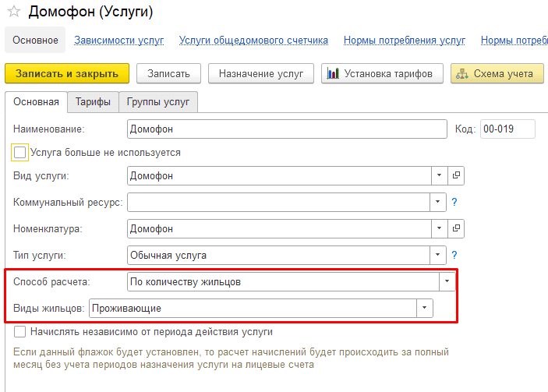The width and height of the screenshot is (548, 392).
Task: Switch to the Группы услуг tab
Action: click(158, 101)
